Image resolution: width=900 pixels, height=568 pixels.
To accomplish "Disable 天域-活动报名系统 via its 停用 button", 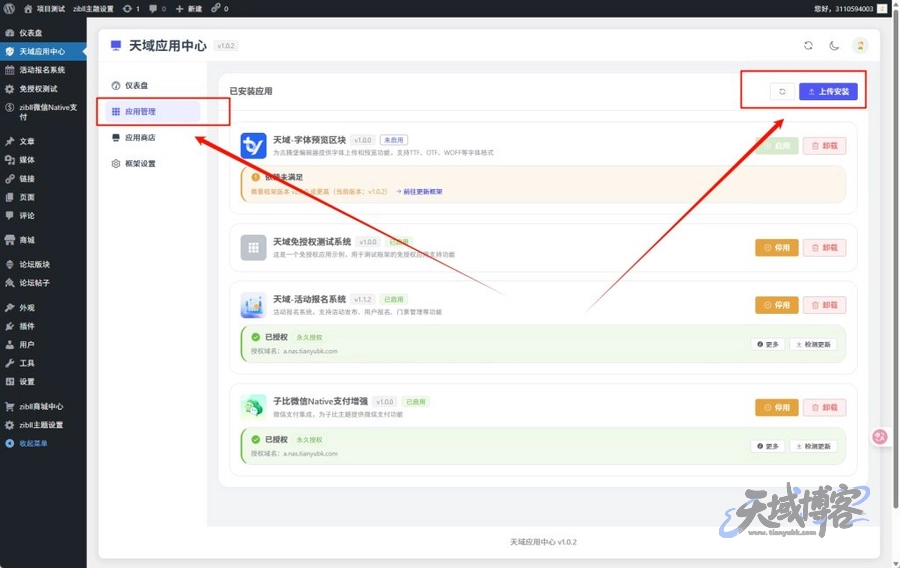I will coord(776,305).
